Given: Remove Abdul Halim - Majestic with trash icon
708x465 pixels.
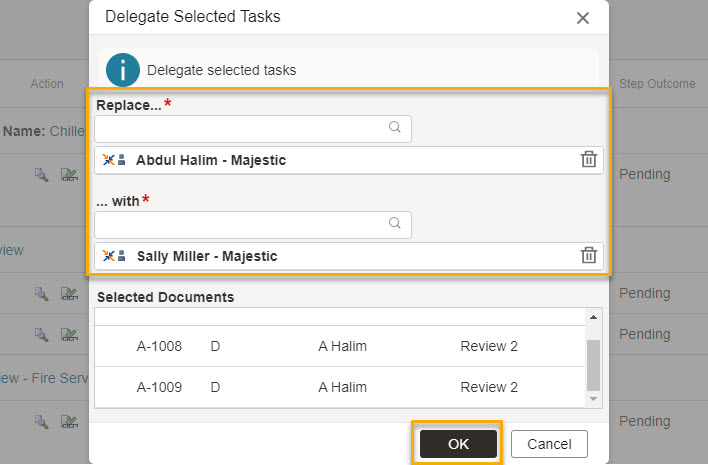Looking at the screenshot, I should coord(588,159).
